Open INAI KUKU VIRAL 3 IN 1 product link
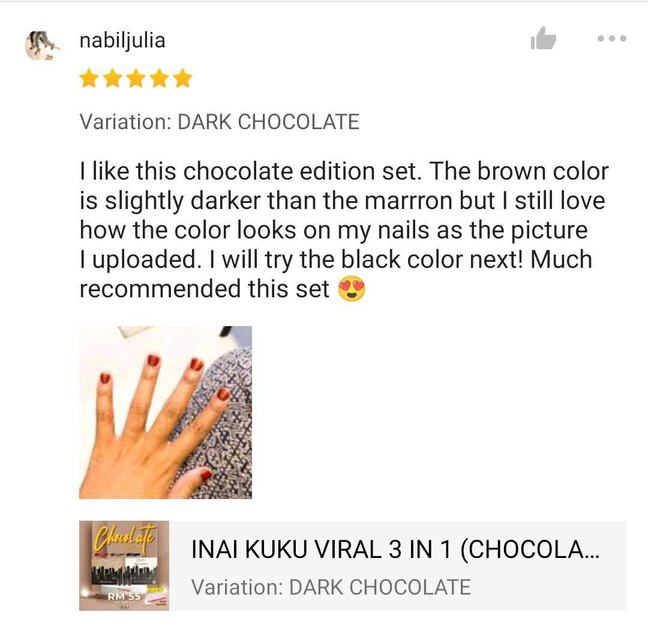This screenshot has height=621, width=648. click(395, 550)
